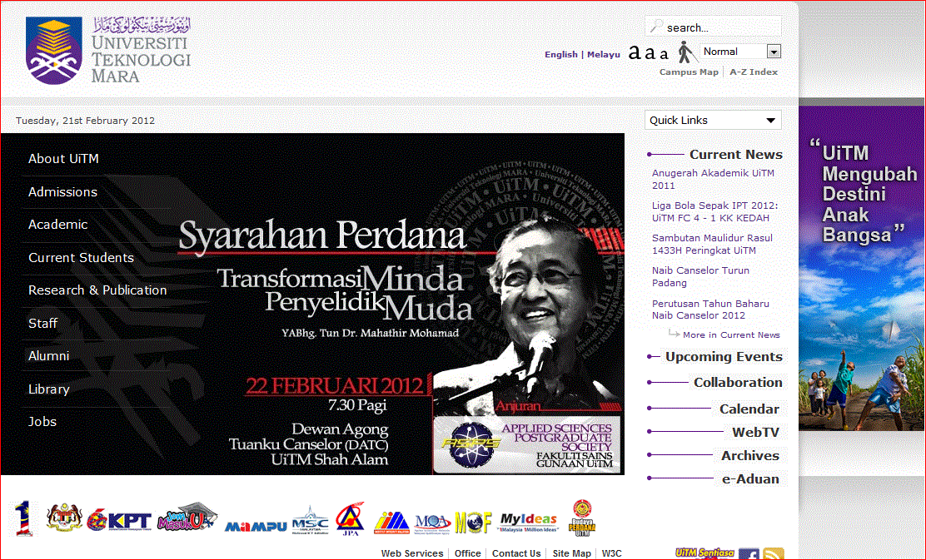
Task: Open the MOF logo link
Action: 474,523
